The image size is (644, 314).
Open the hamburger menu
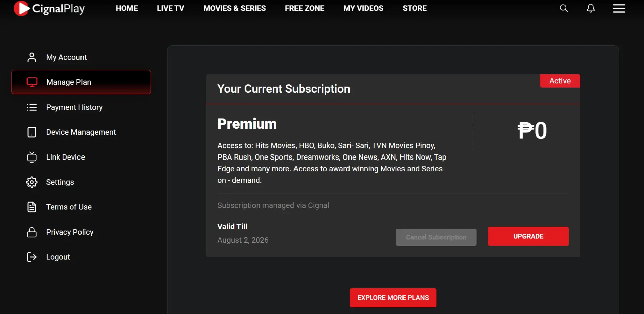(619, 8)
